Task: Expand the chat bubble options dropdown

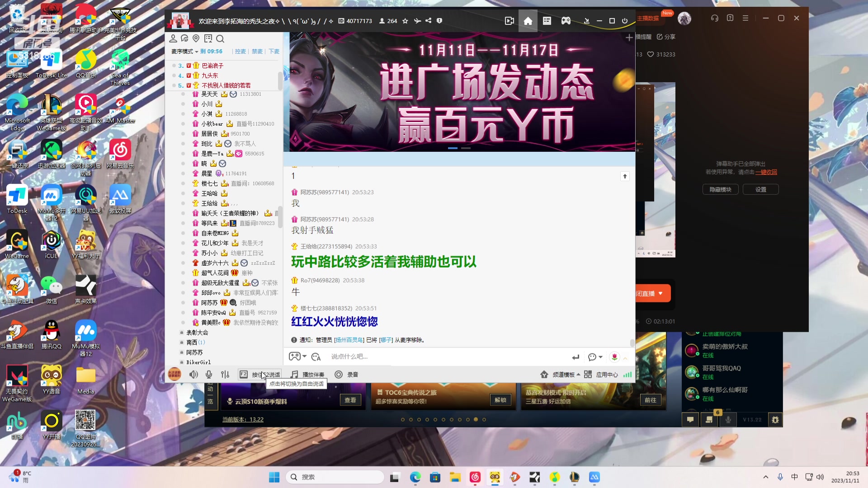Action: [x=595, y=357]
